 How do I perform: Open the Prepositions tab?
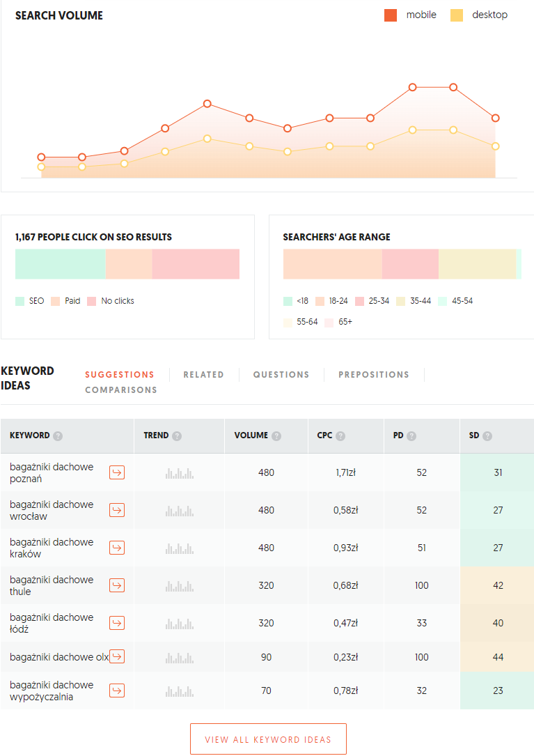(x=373, y=375)
